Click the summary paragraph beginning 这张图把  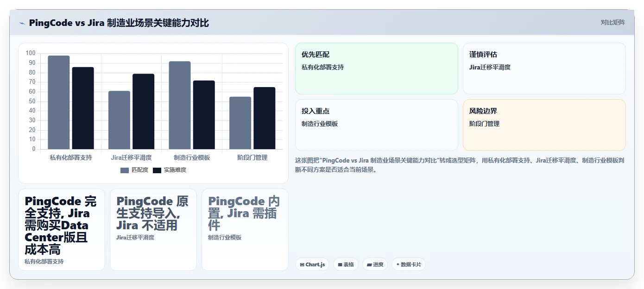[x=460, y=165]
